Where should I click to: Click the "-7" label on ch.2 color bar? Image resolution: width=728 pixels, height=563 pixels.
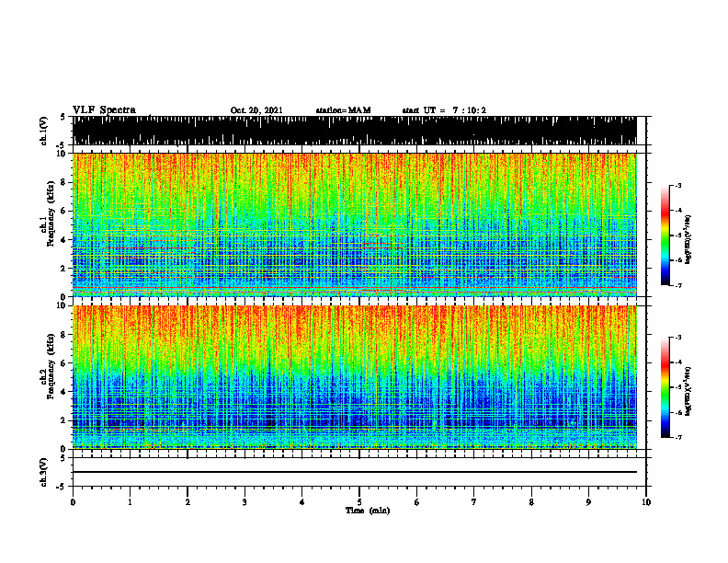point(678,437)
